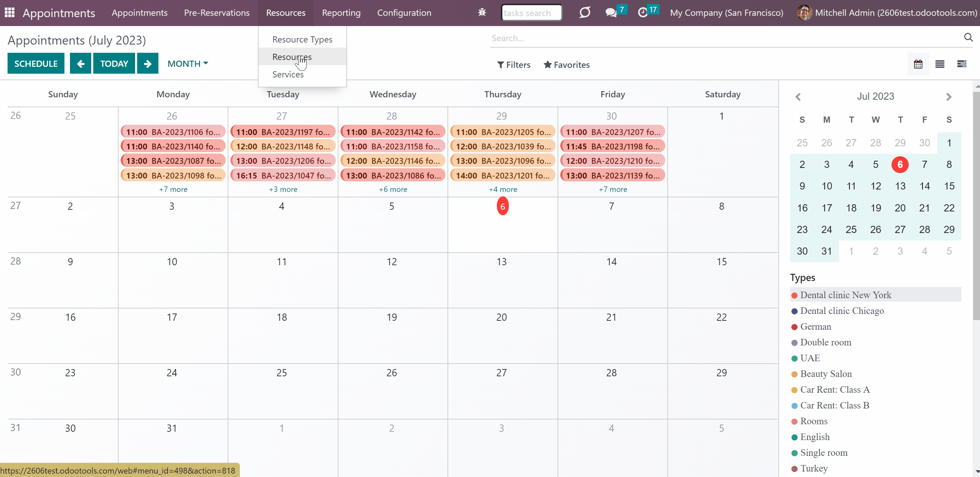This screenshot has height=477, width=980.
Task: Click the debug bug icon
Action: pos(482,13)
